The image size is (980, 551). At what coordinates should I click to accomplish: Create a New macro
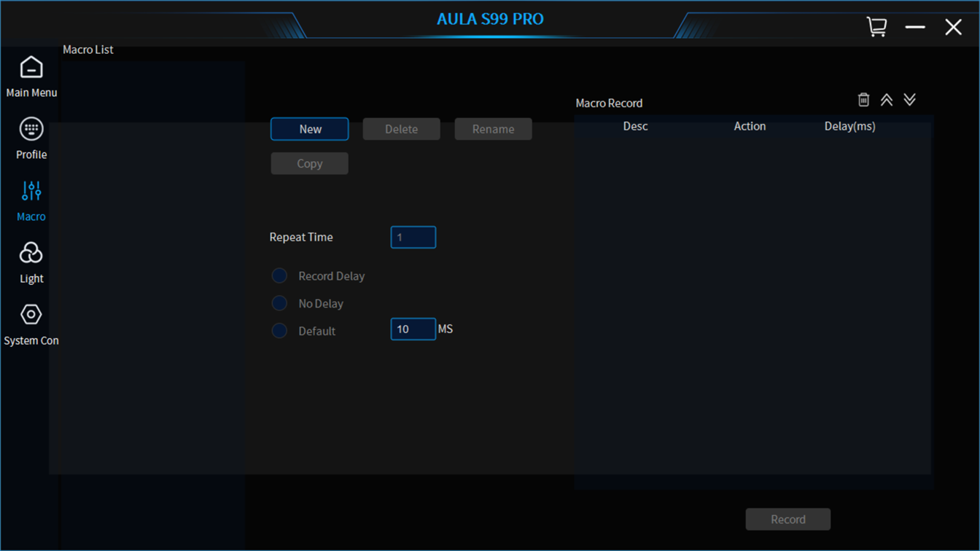point(310,129)
